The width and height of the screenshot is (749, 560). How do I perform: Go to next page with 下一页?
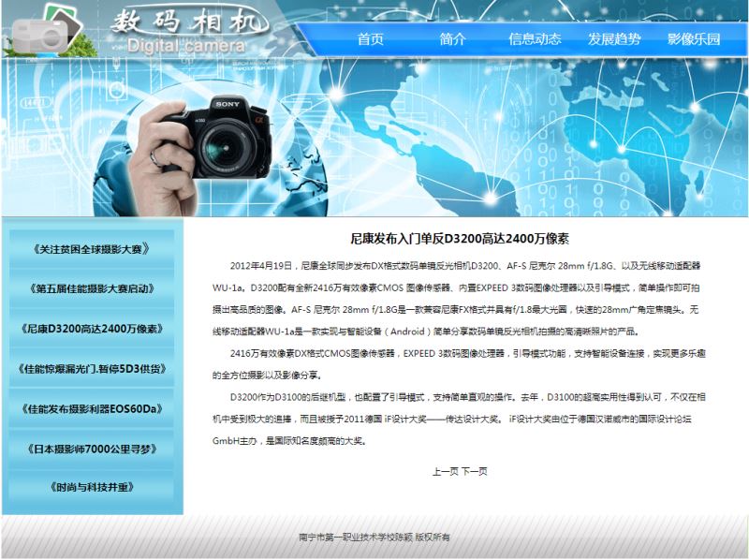click(475, 471)
